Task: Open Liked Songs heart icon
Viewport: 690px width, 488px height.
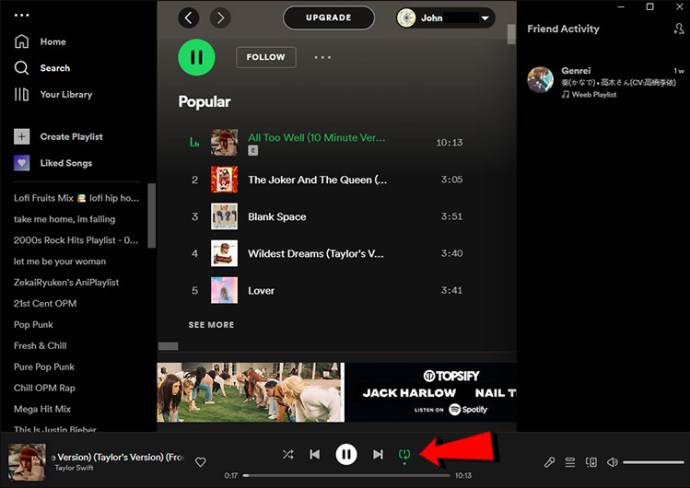Action: coord(22,163)
